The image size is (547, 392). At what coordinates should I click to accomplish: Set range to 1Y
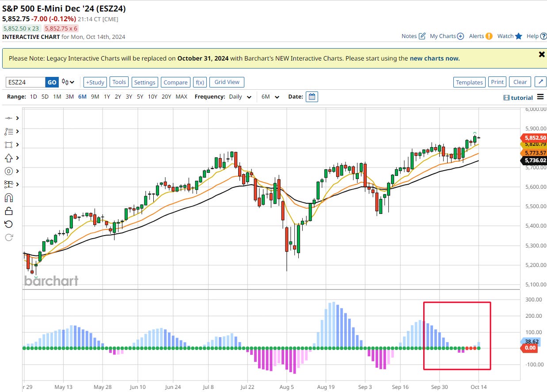coord(107,97)
